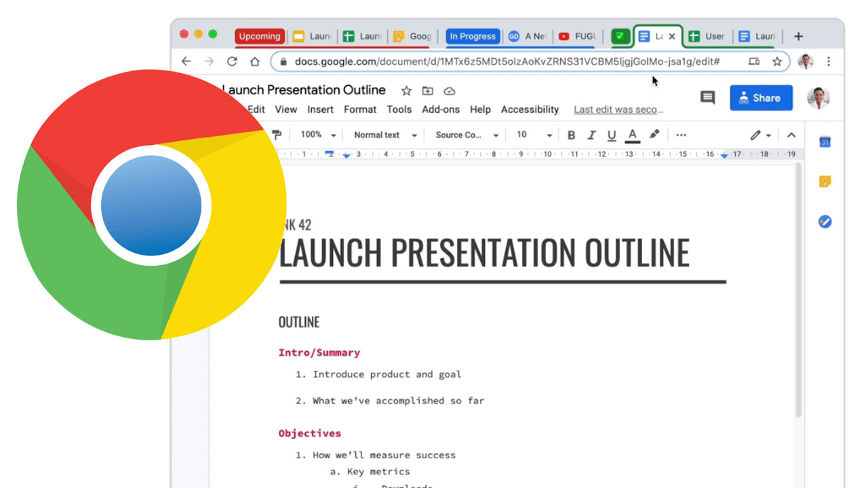Open the more toolbar options ellipsis

click(x=682, y=135)
